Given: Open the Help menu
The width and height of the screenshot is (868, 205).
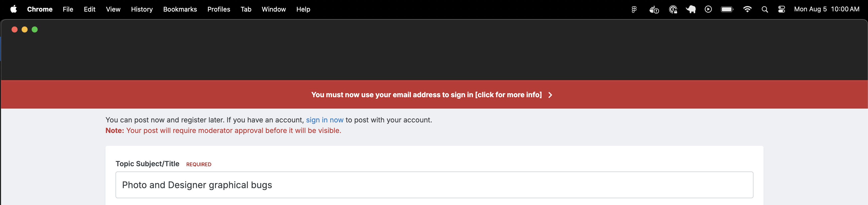Looking at the screenshot, I should pos(303,10).
